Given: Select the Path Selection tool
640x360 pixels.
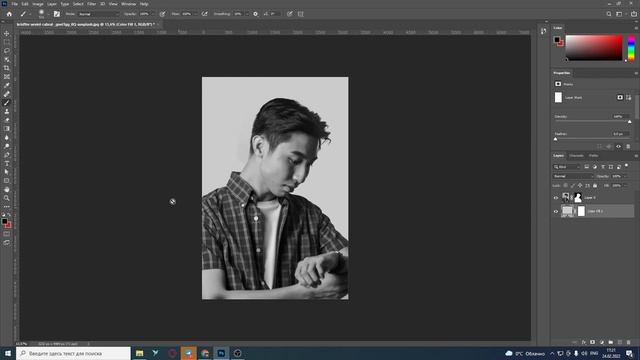Looking at the screenshot, I should [7, 172].
